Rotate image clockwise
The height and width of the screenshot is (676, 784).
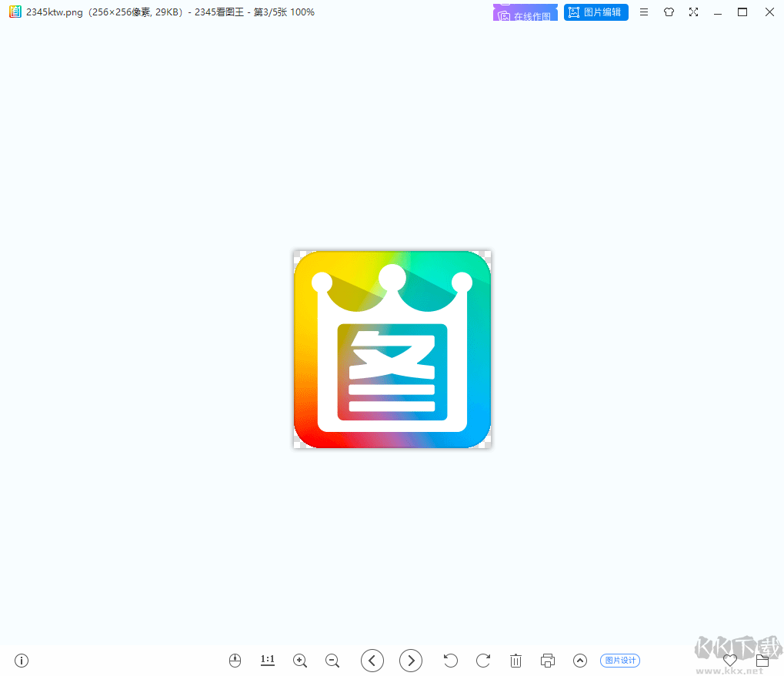pyautogui.click(x=483, y=661)
